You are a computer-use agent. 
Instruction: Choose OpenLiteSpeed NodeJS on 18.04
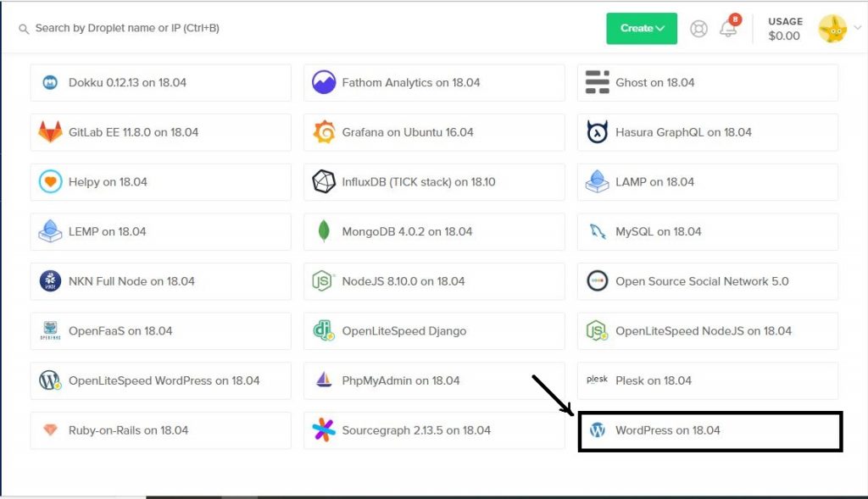pyautogui.click(x=708, y=330)
